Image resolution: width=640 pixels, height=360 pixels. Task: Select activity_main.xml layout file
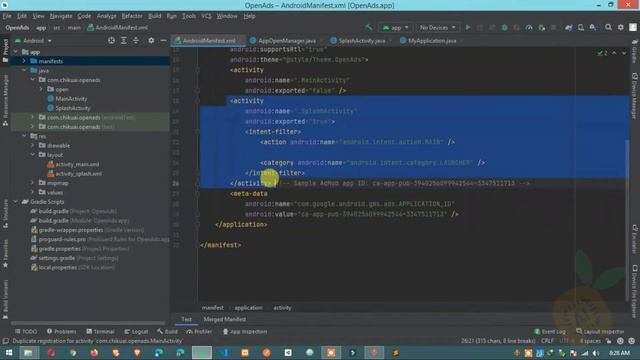[77, 164]
